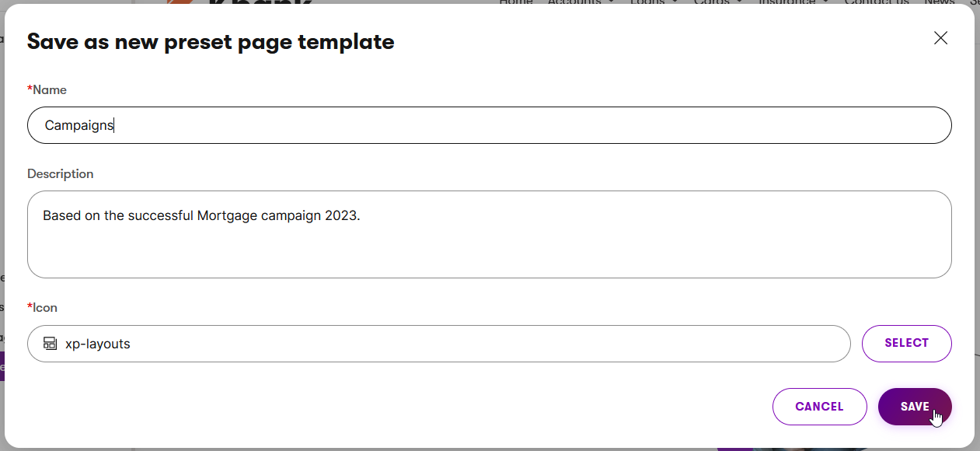Go to News in the navigation
980x451 pixels.
click(939, 2)
